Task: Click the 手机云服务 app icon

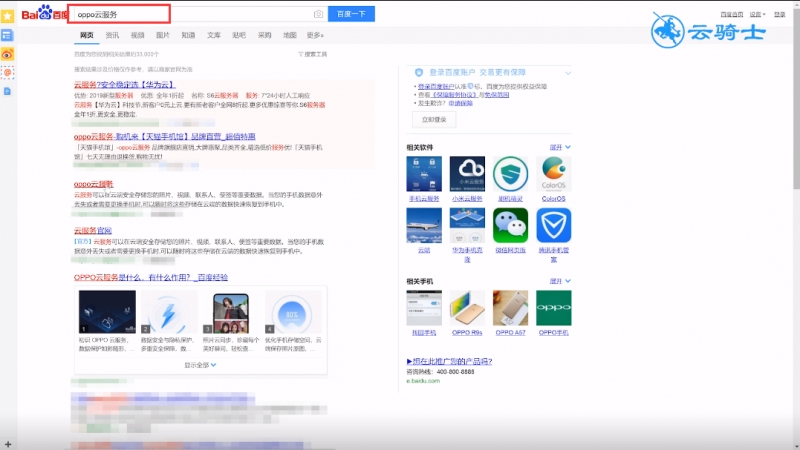Action: [424, 173]
